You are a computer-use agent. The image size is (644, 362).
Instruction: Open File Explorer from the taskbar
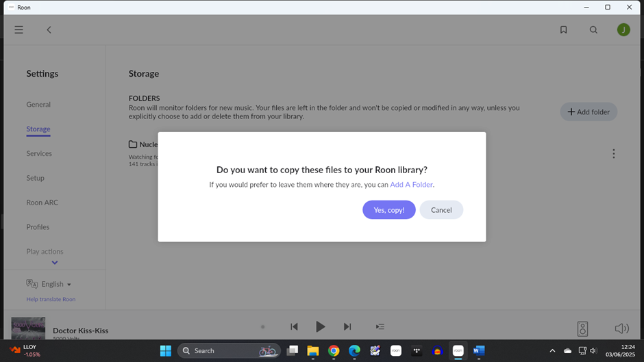tap(313, 351)
